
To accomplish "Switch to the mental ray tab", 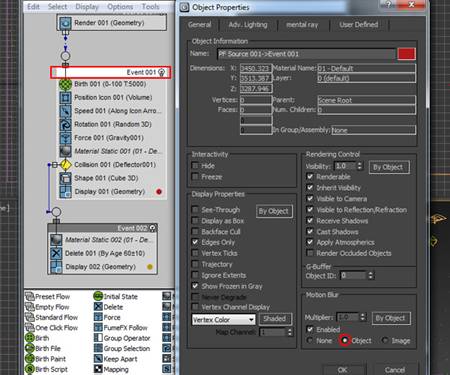I will [302, 25].
